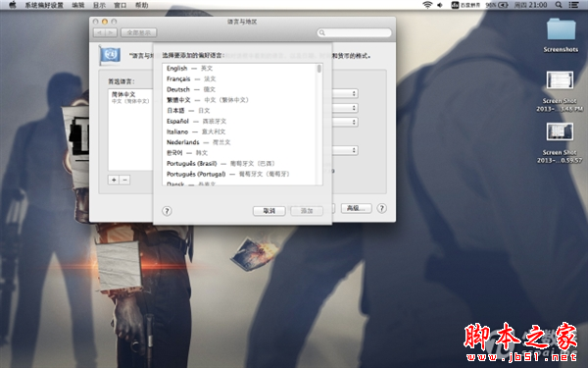
Task: Select Screen Shot 2013 0.59.57 file
Action: 560,142
